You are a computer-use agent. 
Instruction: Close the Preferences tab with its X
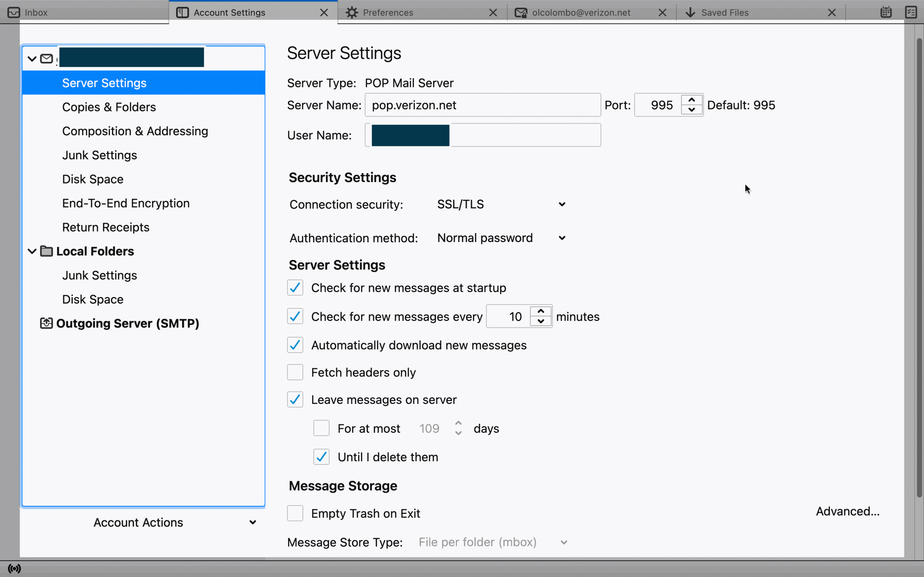493,13
